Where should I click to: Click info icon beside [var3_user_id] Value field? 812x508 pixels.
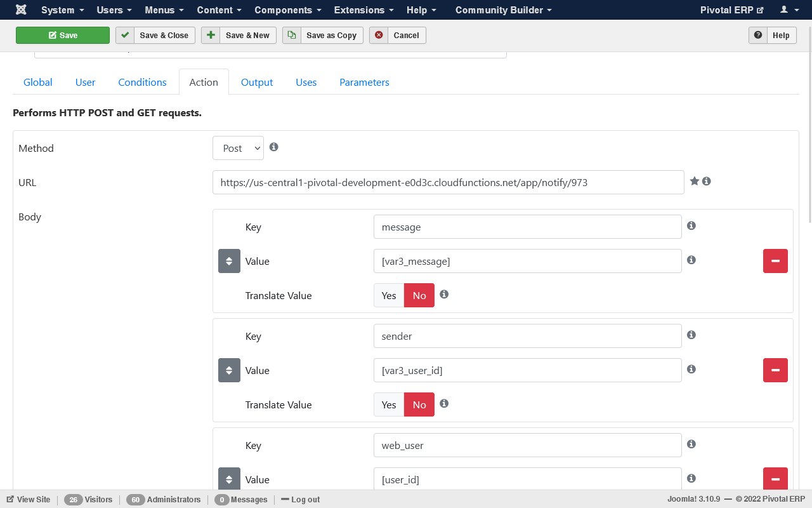coord(691,369)
